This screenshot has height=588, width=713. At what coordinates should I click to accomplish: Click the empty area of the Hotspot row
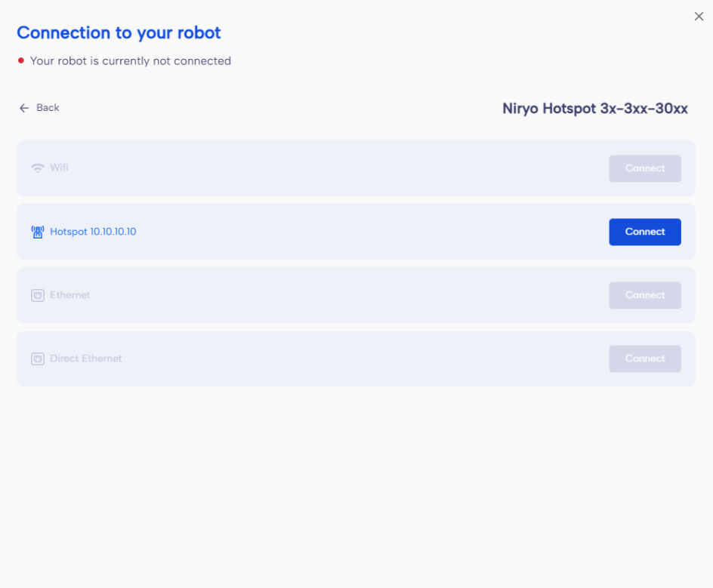(370, 232)
